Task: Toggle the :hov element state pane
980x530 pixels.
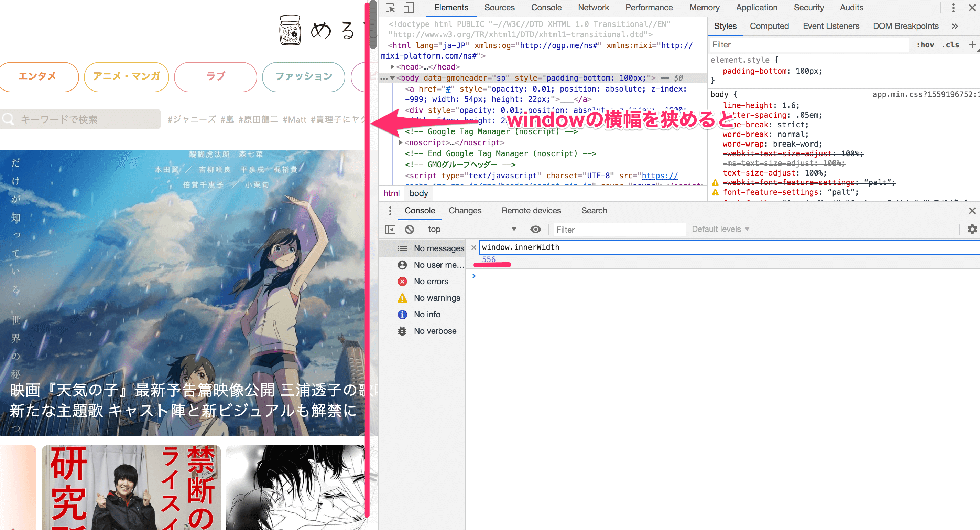Action: click(x=926, y=44)
